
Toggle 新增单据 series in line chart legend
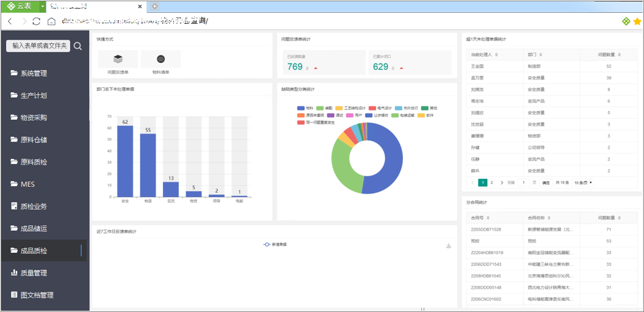[x=275, y=245]
